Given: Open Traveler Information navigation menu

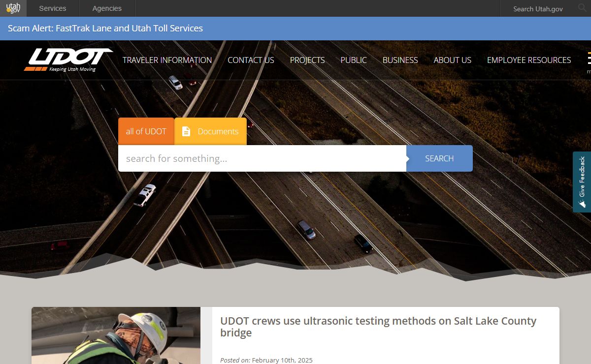Looking at the screenshot, I should (x=167, y=60).
